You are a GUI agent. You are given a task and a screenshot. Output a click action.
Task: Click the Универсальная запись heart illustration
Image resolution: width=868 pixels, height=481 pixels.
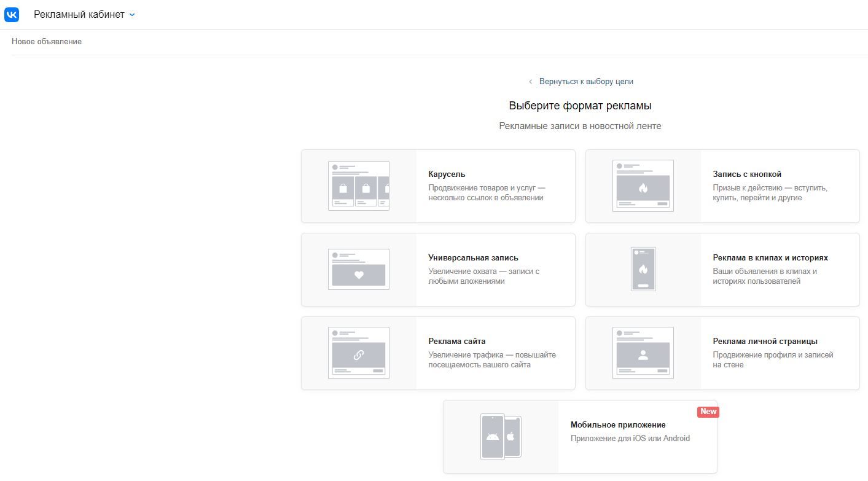(x=359, y=270)
